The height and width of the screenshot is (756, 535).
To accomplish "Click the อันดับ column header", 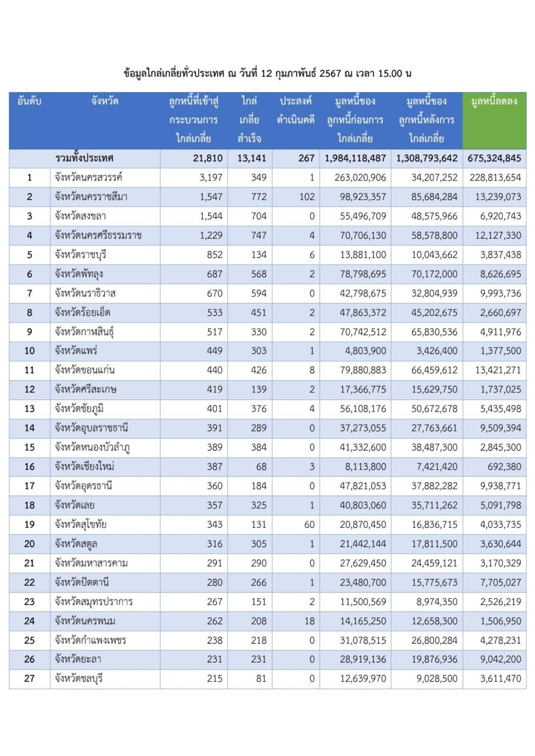I will (29, 101).
